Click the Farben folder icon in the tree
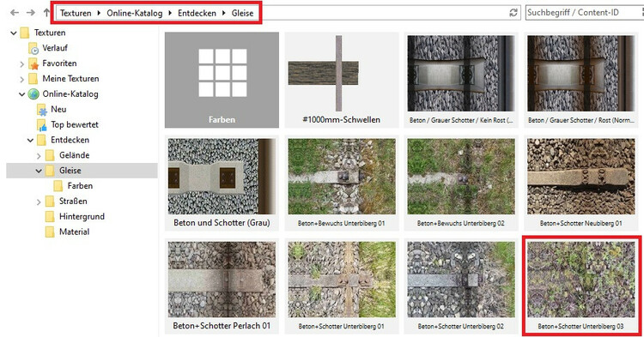 click(x=58, y=186)
